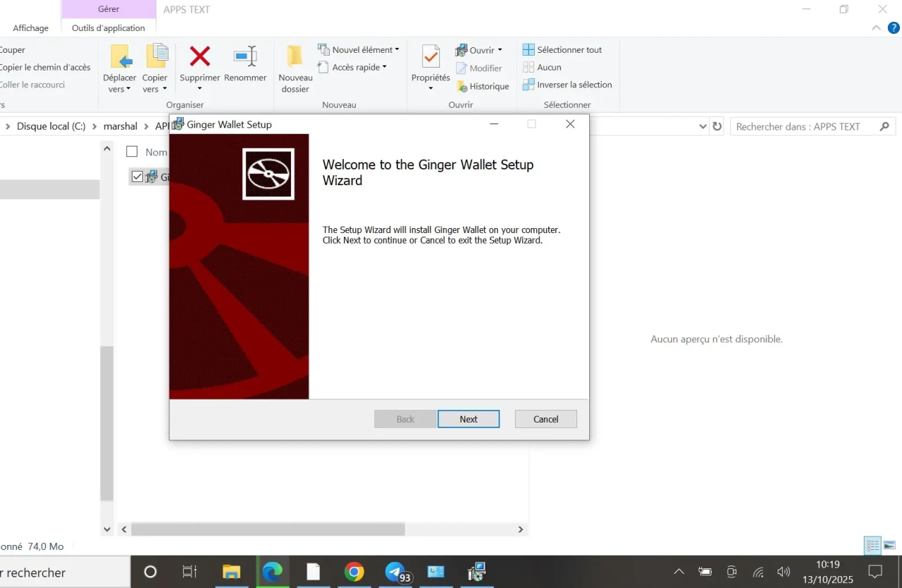Open the Accès rapide dropdown
Screen dimensions: 902x588
point(352,68)
